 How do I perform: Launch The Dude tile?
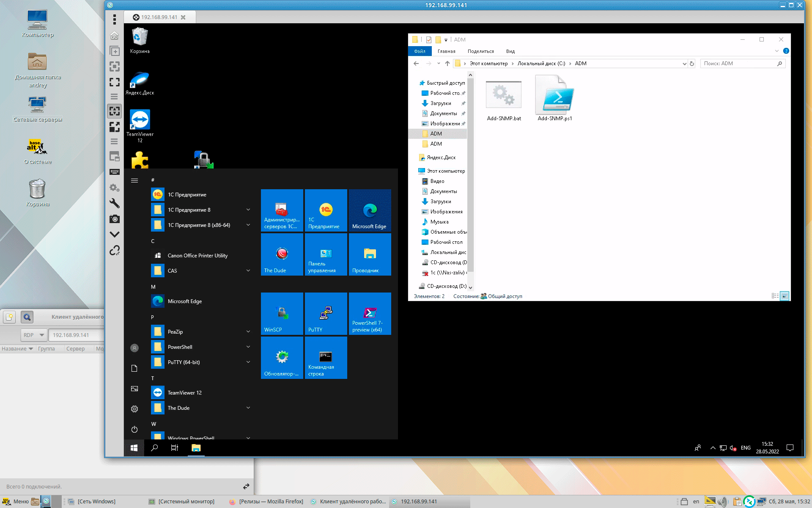[x=282, y=254]
